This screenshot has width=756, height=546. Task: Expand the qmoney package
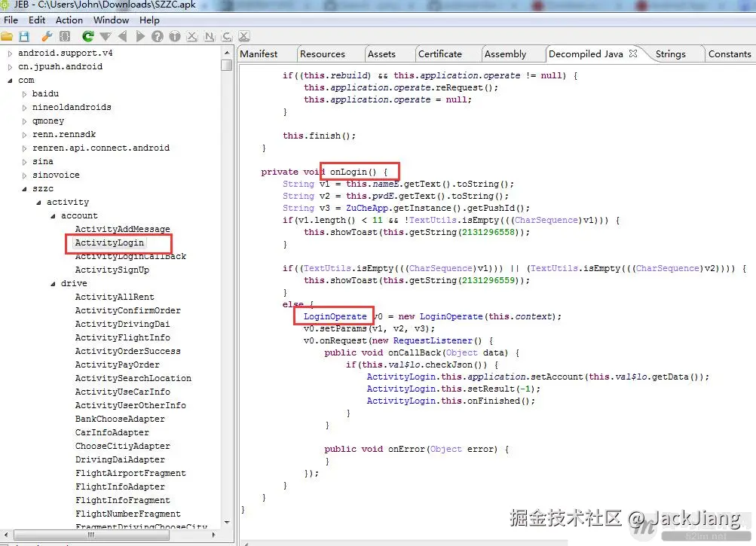(x=24, y=121)
